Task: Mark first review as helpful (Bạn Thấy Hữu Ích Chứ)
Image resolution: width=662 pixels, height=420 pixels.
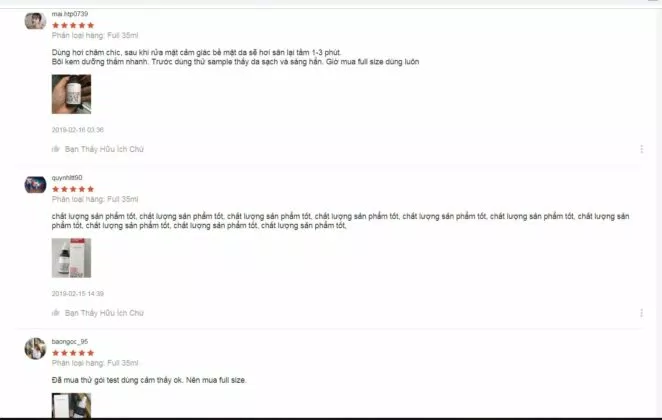Action: pos(104,149)
